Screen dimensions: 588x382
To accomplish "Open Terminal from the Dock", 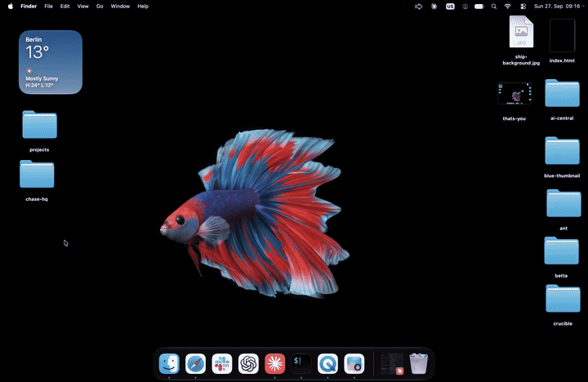I will [301, 363].
